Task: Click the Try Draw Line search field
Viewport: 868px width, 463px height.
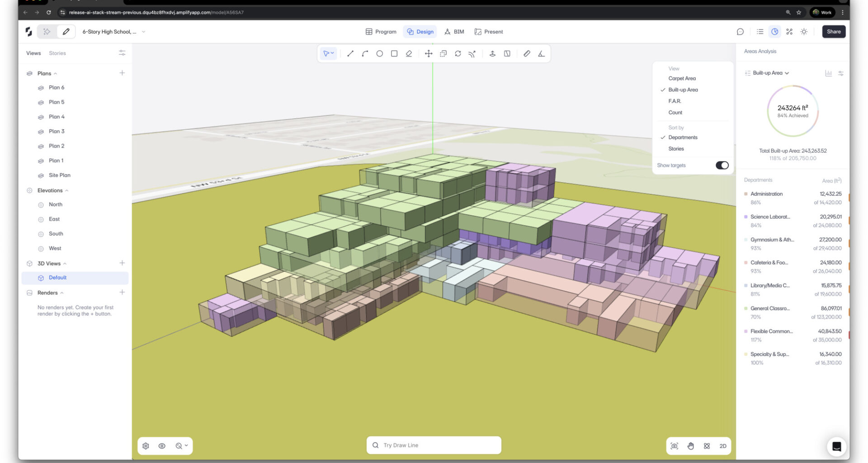Action: 434,445
